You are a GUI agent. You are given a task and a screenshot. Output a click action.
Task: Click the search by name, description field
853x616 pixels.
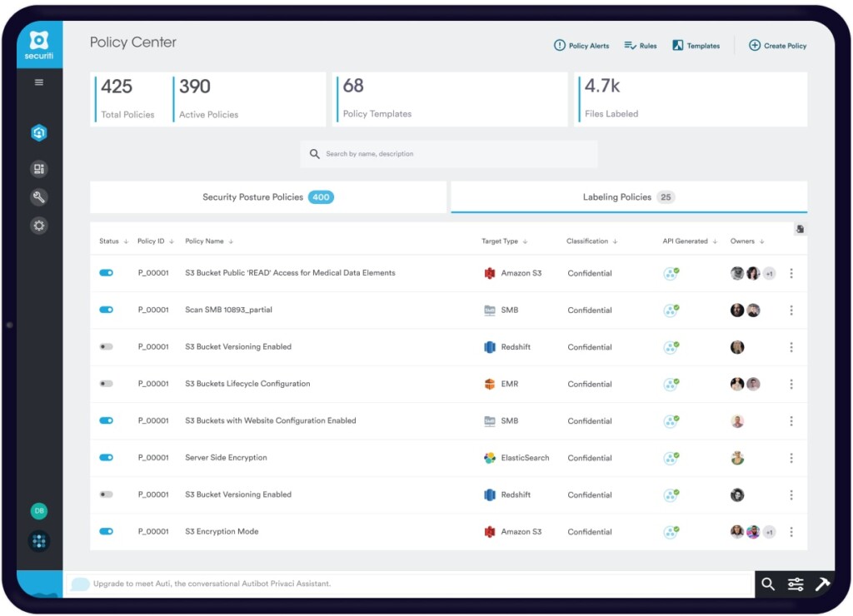pos(449,154)
